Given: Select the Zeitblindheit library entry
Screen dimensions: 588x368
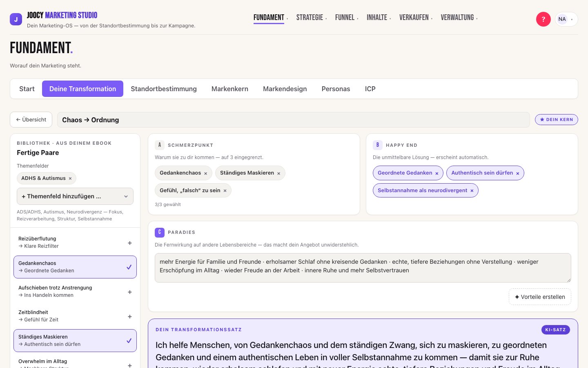Looking at the screenshot, I should click(75, 316).
